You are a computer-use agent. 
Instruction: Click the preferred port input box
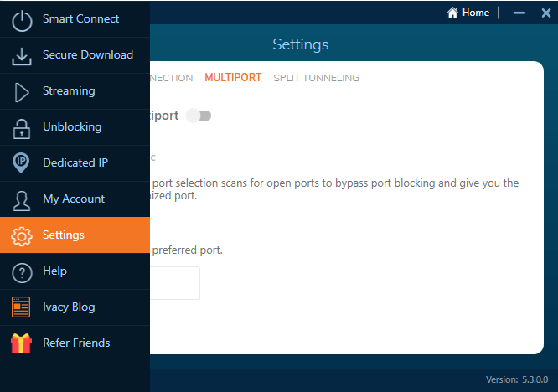(175, 283)
